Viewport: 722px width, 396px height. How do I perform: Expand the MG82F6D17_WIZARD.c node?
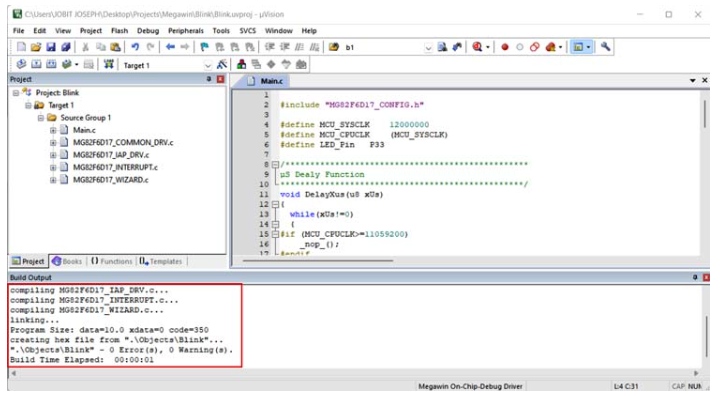[53, 180]
